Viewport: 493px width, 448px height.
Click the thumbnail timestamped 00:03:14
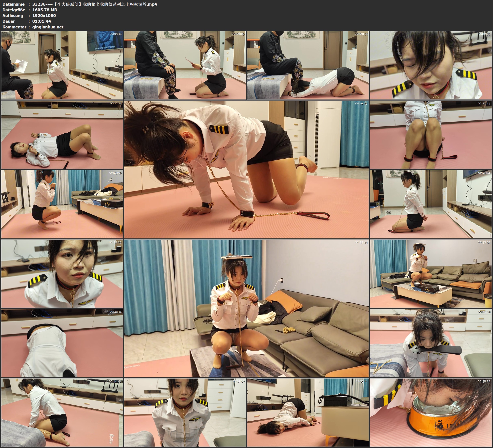62,65
